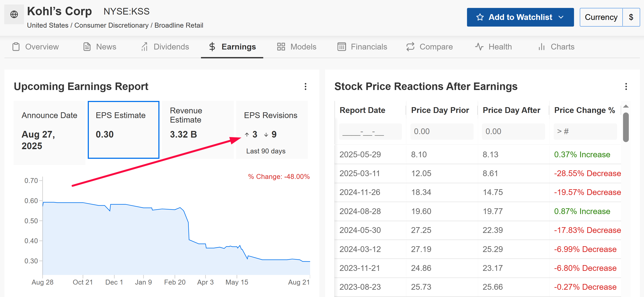
Task: Focus the Report Date filter field
Action: click(370, 131)
